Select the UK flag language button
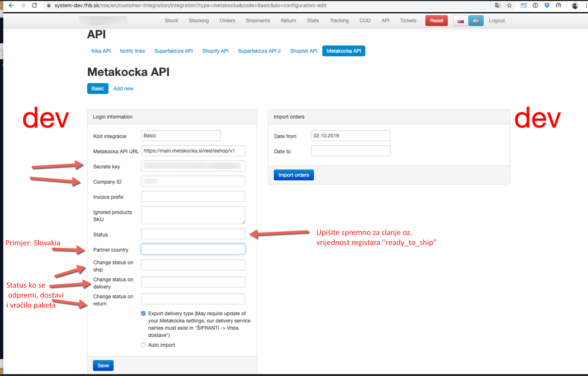This screenshot has height=376, width=588. 476,21
